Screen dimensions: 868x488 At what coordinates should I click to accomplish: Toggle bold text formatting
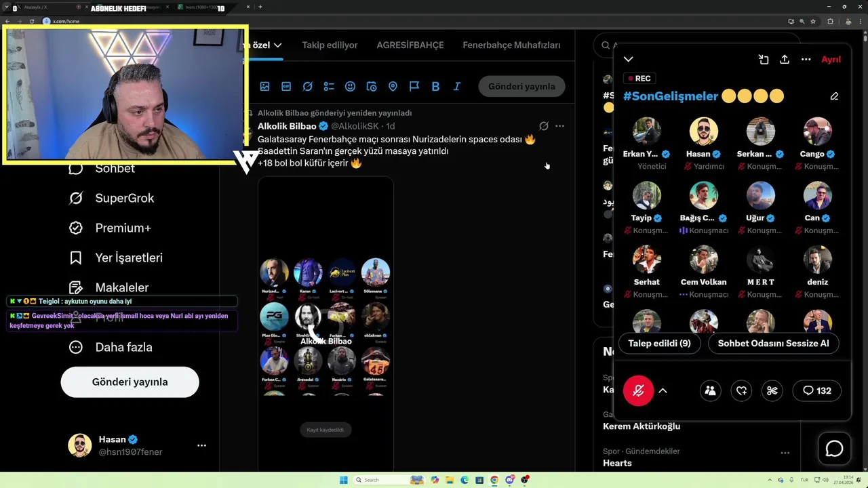[x=435, y=87]
